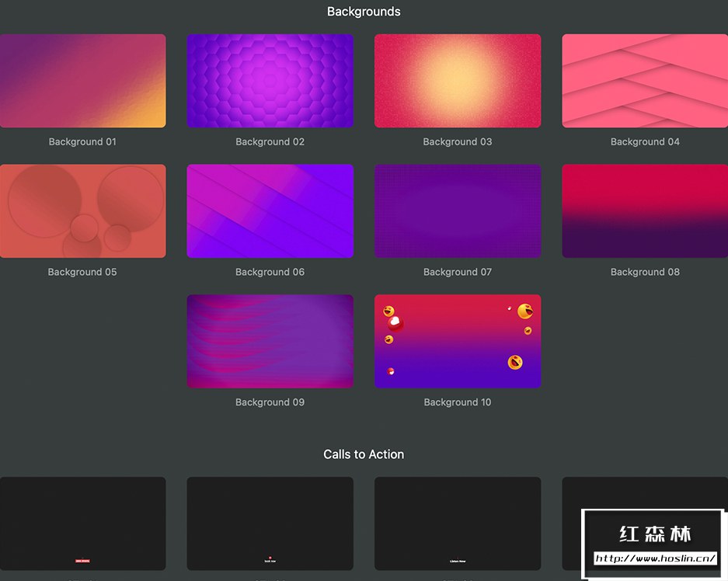Click the "Background 05" label
Viewport: 728px width, 581px height.
tap(82, 273)
